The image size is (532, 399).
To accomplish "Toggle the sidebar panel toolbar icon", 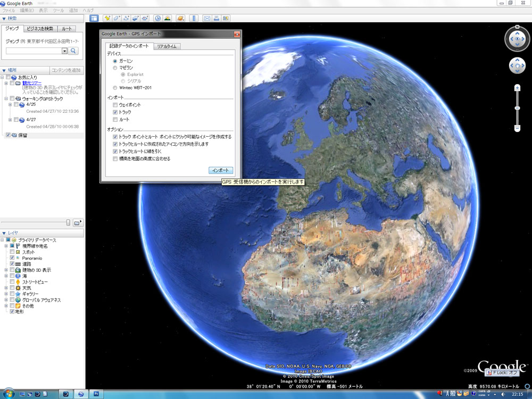I will [94, 18].
